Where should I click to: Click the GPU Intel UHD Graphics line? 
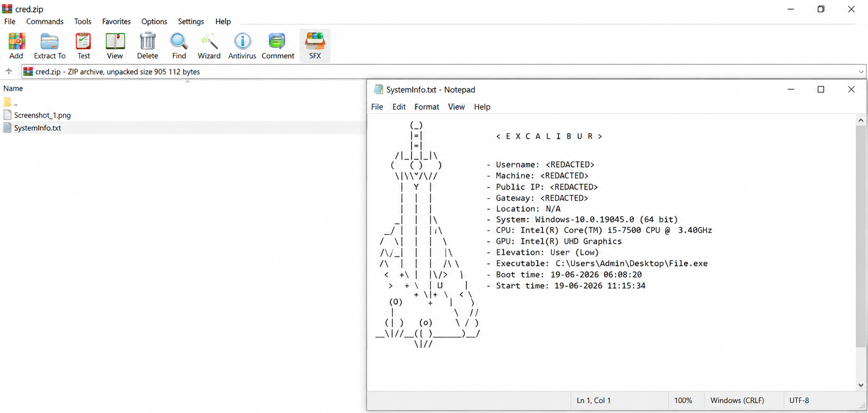554,242
